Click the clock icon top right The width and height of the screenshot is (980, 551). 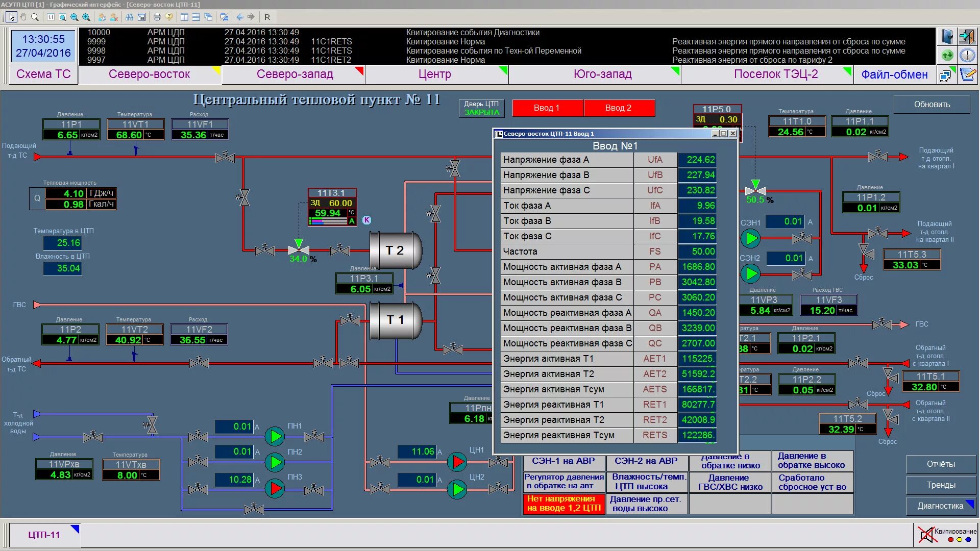(x=967, y=55)
